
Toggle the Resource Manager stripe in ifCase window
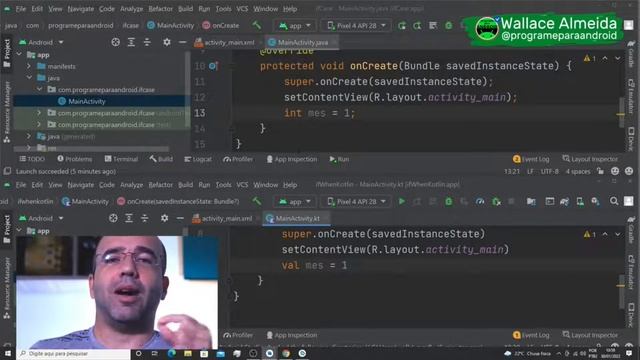(7, 112)
